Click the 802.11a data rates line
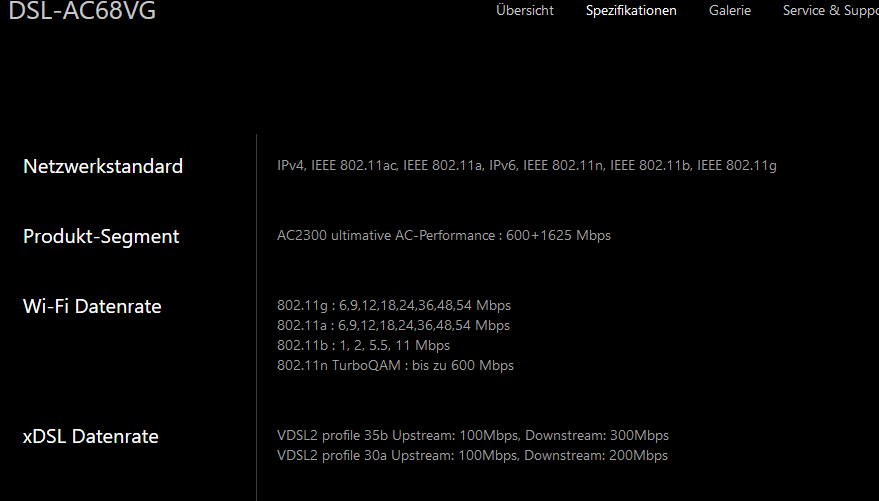 pos(393,326)
